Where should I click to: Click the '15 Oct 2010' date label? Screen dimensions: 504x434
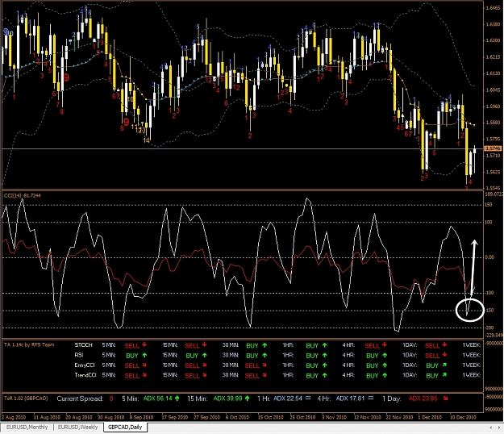271,417
